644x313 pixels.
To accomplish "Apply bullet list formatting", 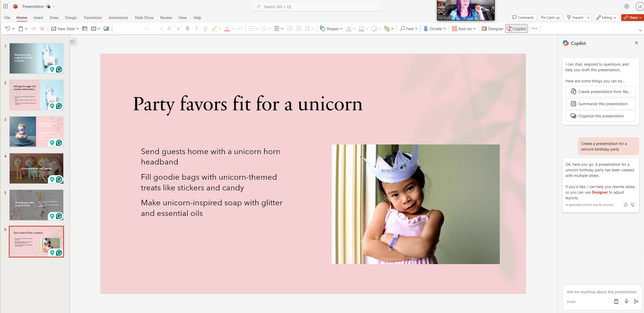I will (251, 28).
